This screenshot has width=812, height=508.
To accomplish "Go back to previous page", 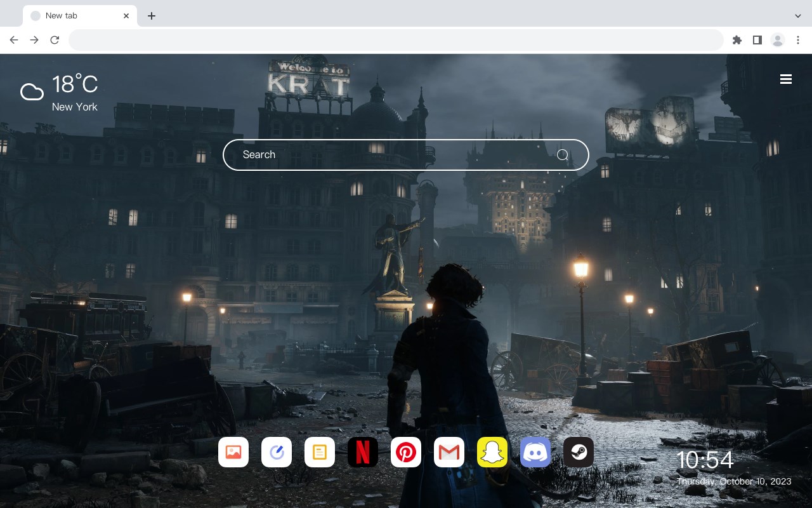I will 14,40.
